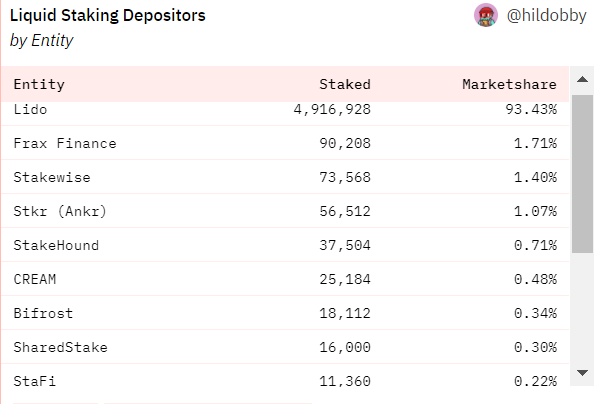Image resolution: width=594 pixels, height=404 pixels.
Task: Click the table's vertical scrollbar thumb
Action: (582, 174)
